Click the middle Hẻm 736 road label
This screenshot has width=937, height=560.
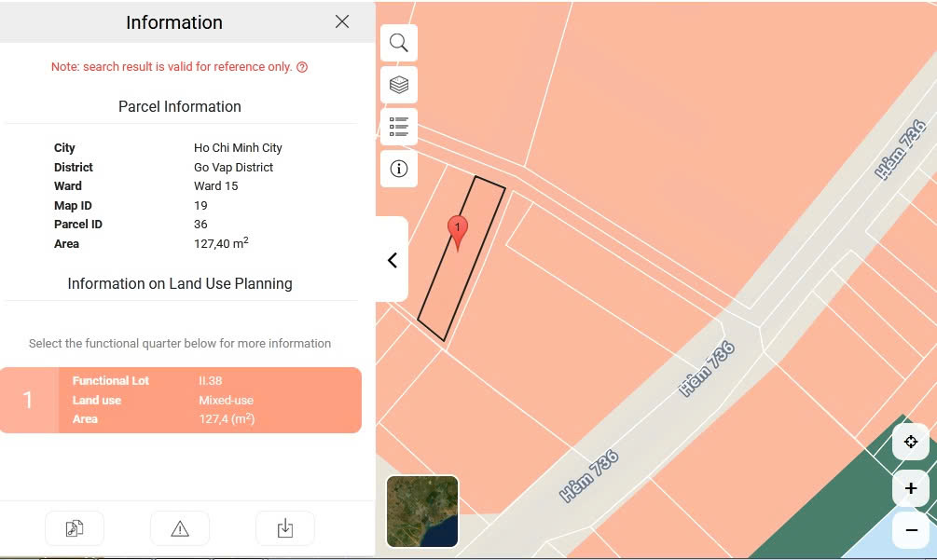pos(708,370)
